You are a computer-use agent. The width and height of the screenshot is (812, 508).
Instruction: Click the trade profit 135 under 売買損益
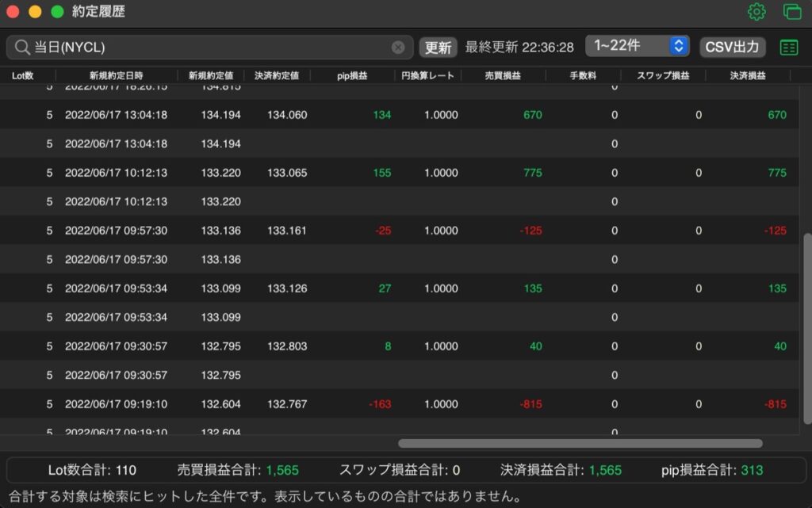[532, 288]
